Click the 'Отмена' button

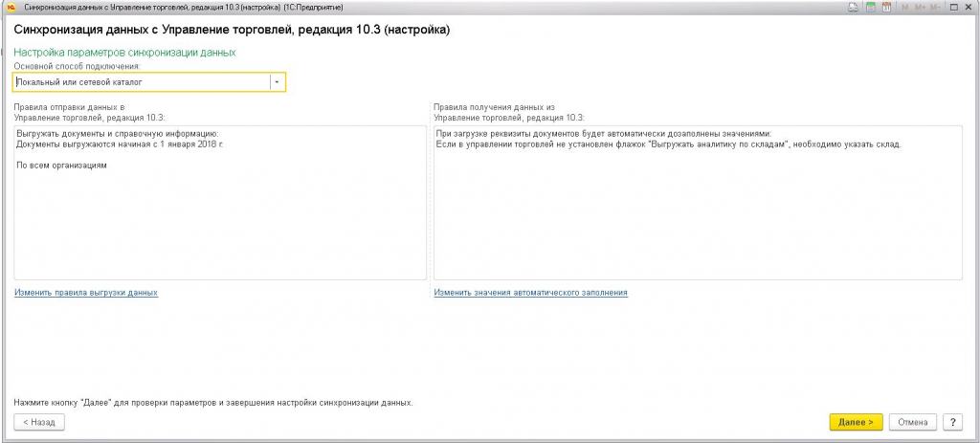(913, 422)
